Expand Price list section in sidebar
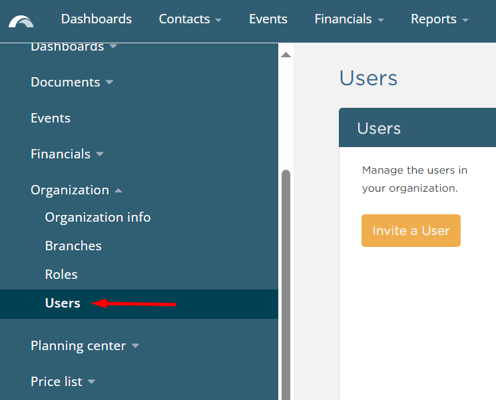This screenshot has height=400, width=496. click(x=63, y=381)
